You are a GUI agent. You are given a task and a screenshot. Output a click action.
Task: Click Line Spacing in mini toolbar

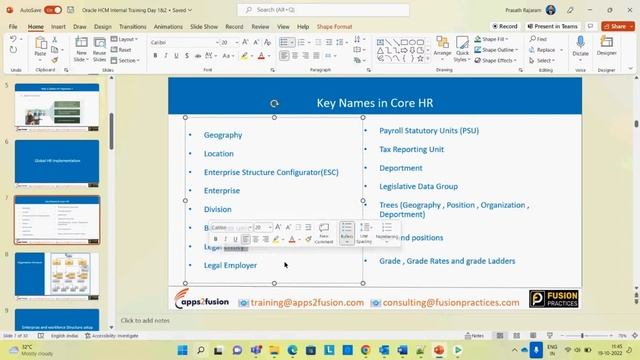(364, 233)
